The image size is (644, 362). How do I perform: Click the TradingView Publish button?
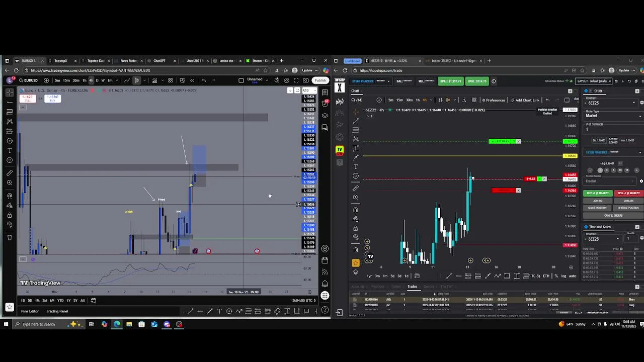[x=320, y=80]
